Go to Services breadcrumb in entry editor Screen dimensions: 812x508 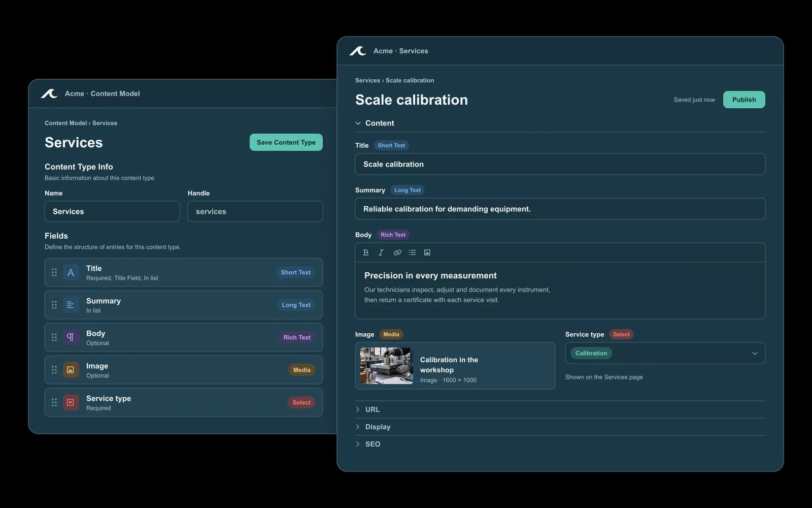(367, 80)
